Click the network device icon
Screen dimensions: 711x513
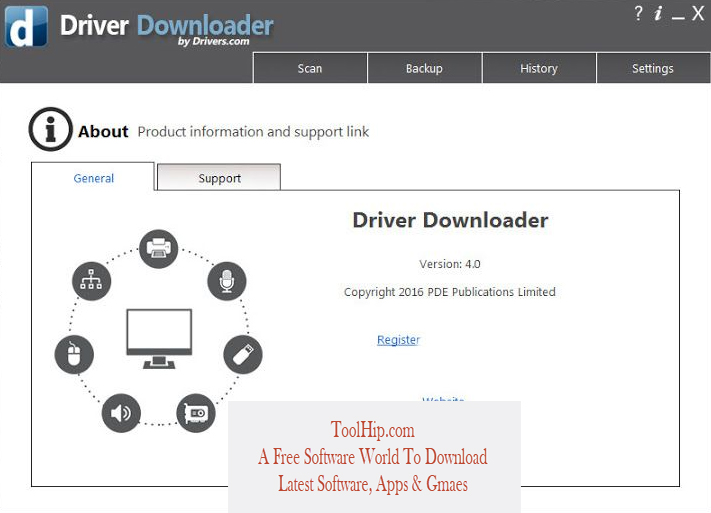[91, 281]
